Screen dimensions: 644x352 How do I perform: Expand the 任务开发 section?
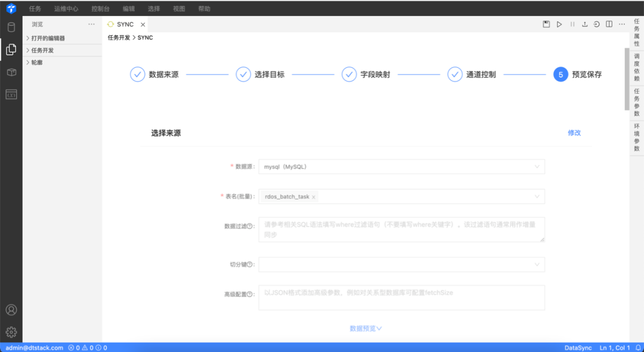pyautogui.click(x=62, y=51)
